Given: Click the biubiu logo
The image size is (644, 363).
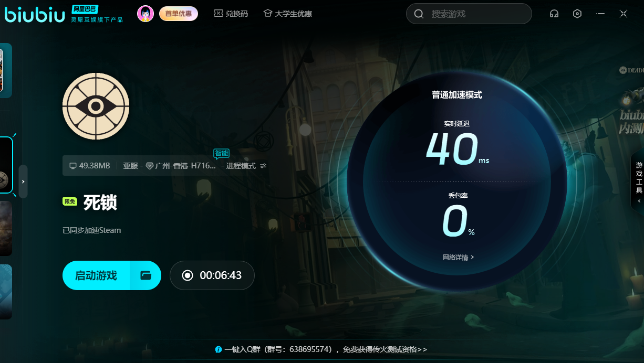Looking at the screenshot, I should point(35,14).
